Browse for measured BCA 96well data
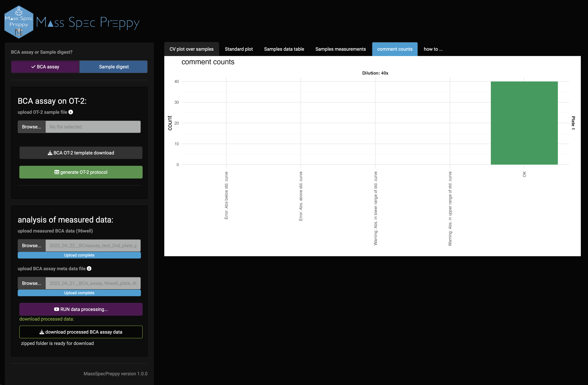 click(x=31, y=246)
